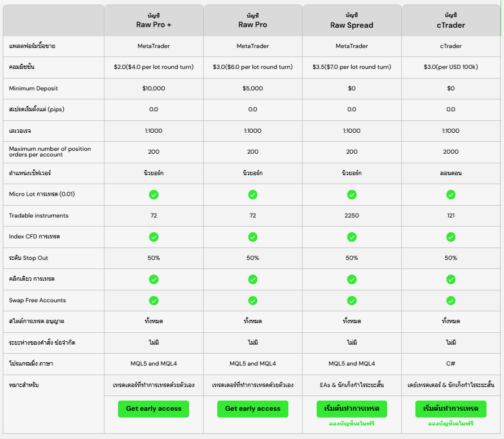This screenshot has width=504, height=439.
Task: Select the cTrader column header
Action: pos(451,20)
